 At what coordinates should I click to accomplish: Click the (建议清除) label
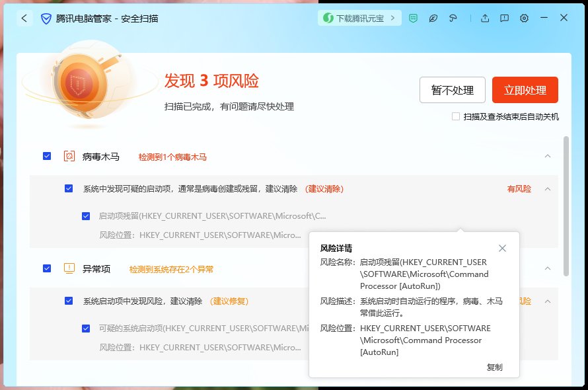click(324, 189)
